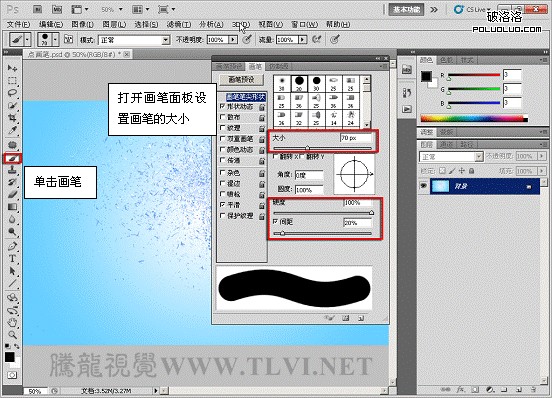
Task: Expand workspace list with >> arrows
Action: click(x=434, y=10)
